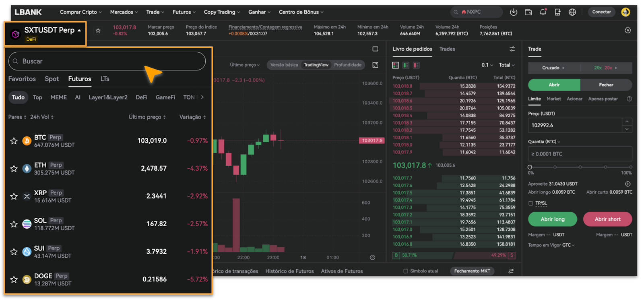This screenshot has width=644, height=300.
Task: Open Comprar Cripto dropdown menu
Action: [x=80, y=12]
